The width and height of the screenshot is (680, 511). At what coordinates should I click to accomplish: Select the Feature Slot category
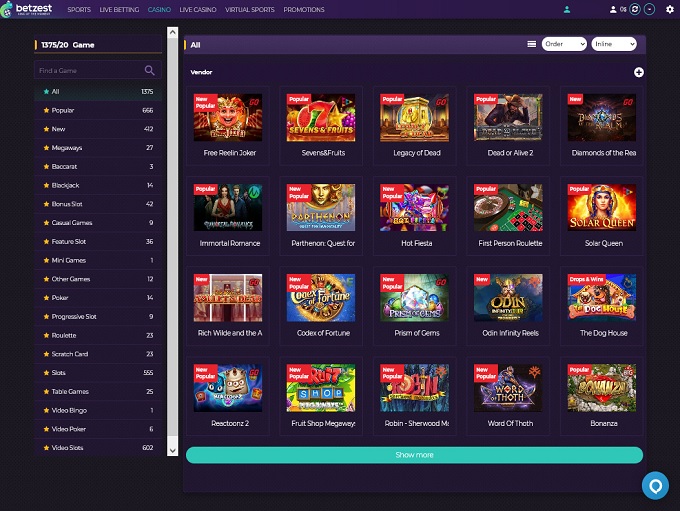(98, 242)
